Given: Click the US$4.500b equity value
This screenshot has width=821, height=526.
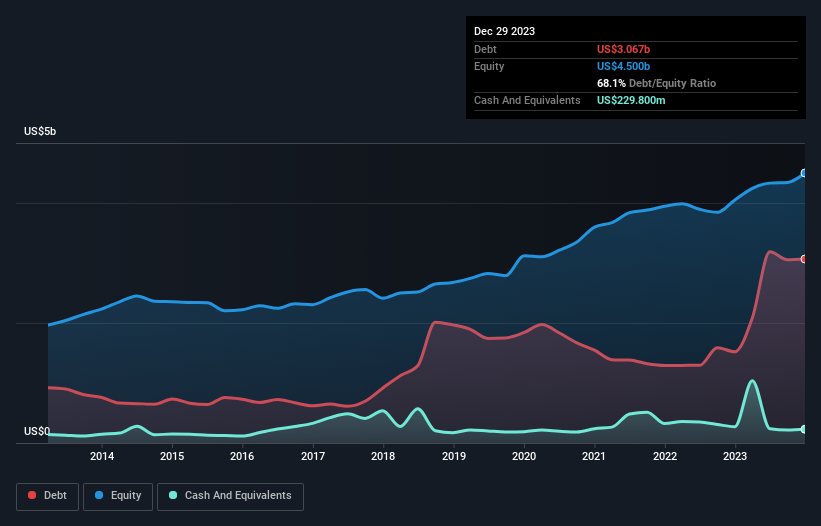Looking at the screenshot, I should point(623,66).
